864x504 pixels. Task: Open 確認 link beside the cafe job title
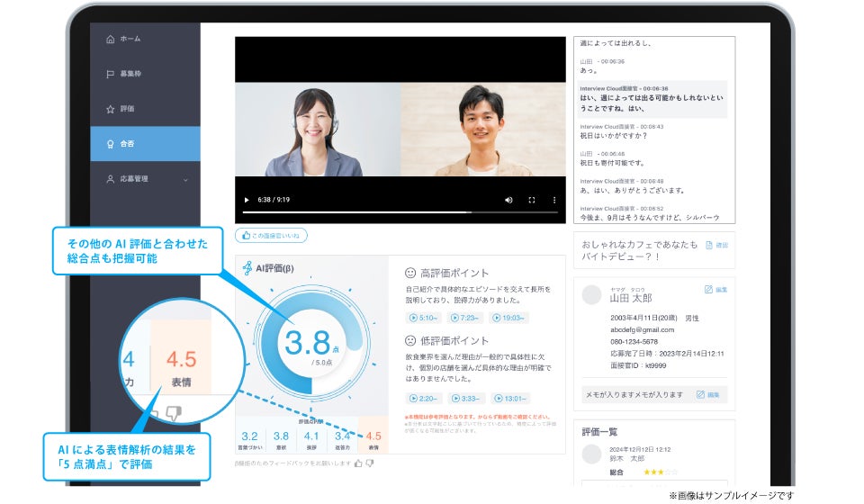coord(717,246)
